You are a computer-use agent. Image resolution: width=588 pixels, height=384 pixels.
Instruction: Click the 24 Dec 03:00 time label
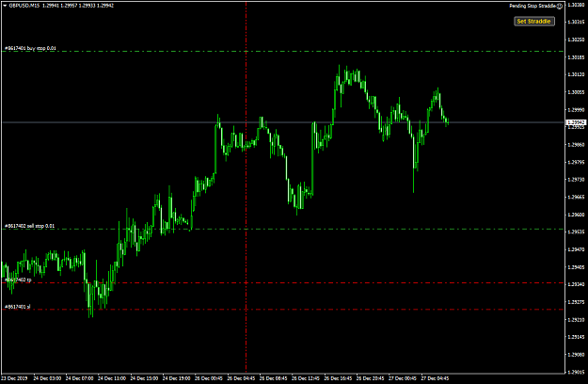[47, 378]
